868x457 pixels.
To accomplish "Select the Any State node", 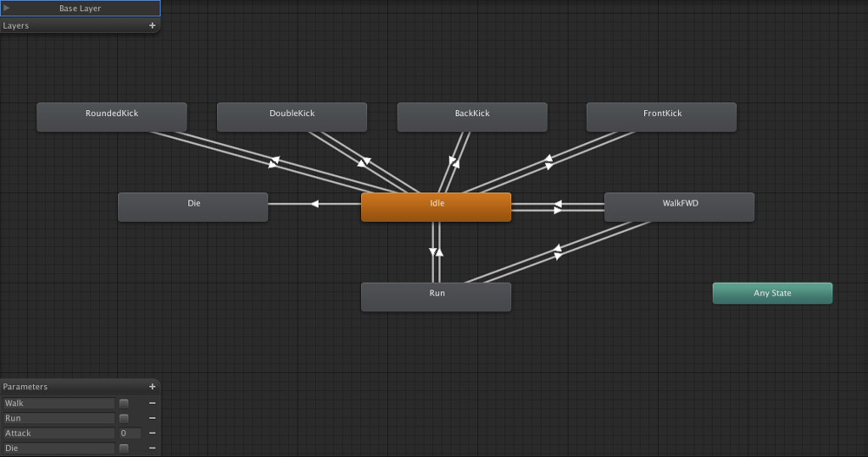I will (x=773, y=293).
